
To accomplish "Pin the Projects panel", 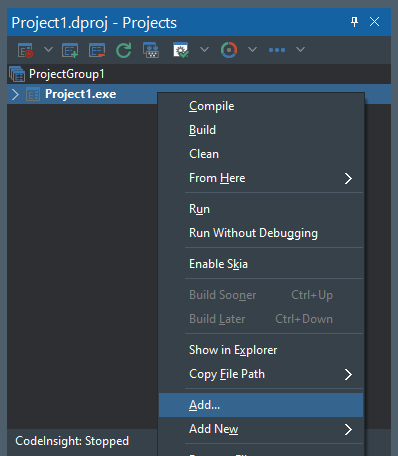I will click(x=354, y=22).
